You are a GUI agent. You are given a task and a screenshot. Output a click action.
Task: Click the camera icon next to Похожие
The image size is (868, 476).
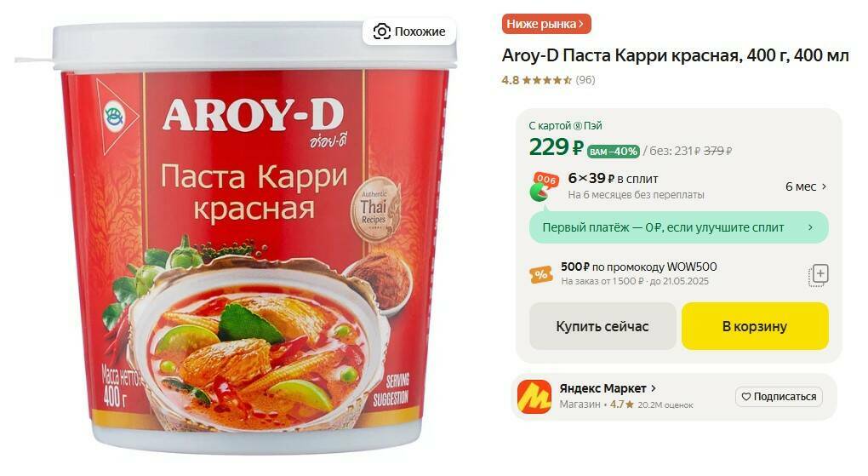point(381,32)
